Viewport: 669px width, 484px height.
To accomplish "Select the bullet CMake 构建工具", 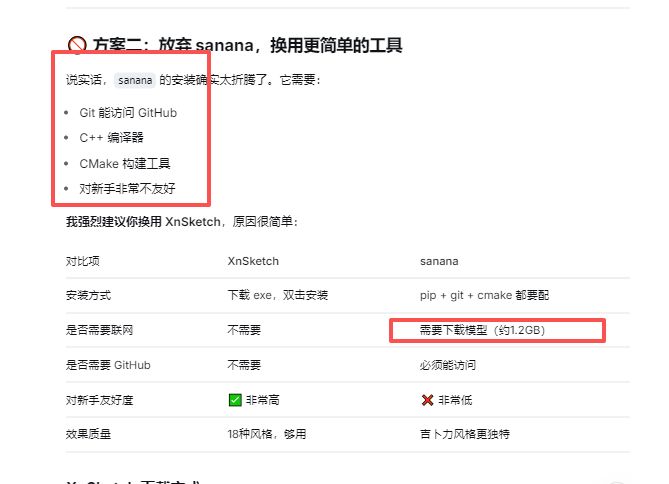I will click(125, 163).
